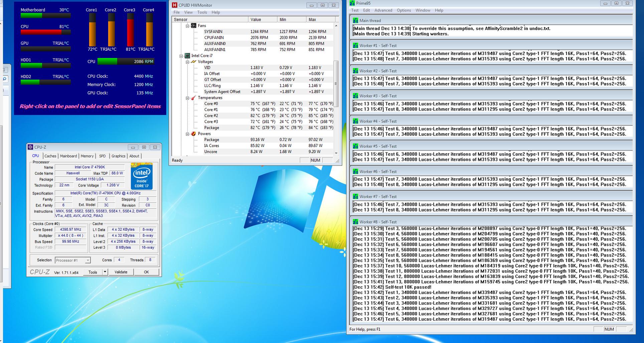Click OK in the CPU-Z window
Screen dimensions: 644x343
pyautogui.click(x=146, y=272)
